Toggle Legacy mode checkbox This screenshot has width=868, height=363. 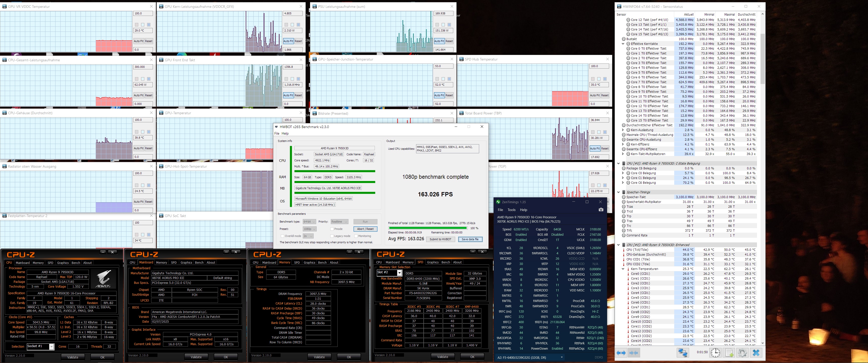[332, 236]
